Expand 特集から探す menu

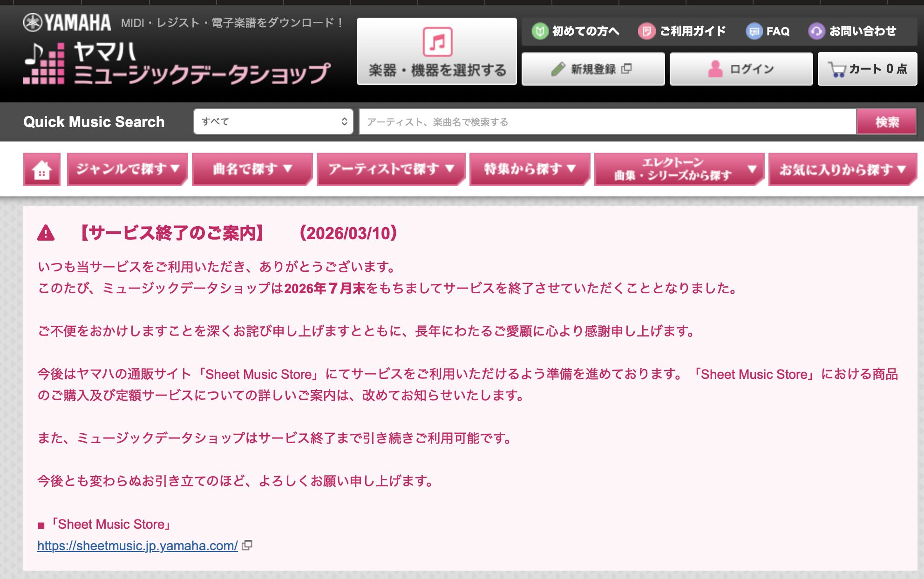click(x=530, y=169)
